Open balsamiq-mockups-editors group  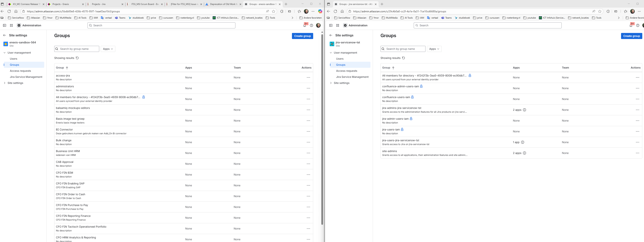[73, 108]
